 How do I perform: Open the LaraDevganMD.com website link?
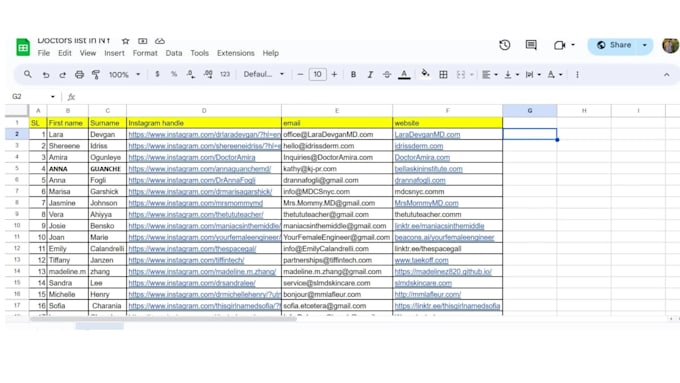(427, 134)
